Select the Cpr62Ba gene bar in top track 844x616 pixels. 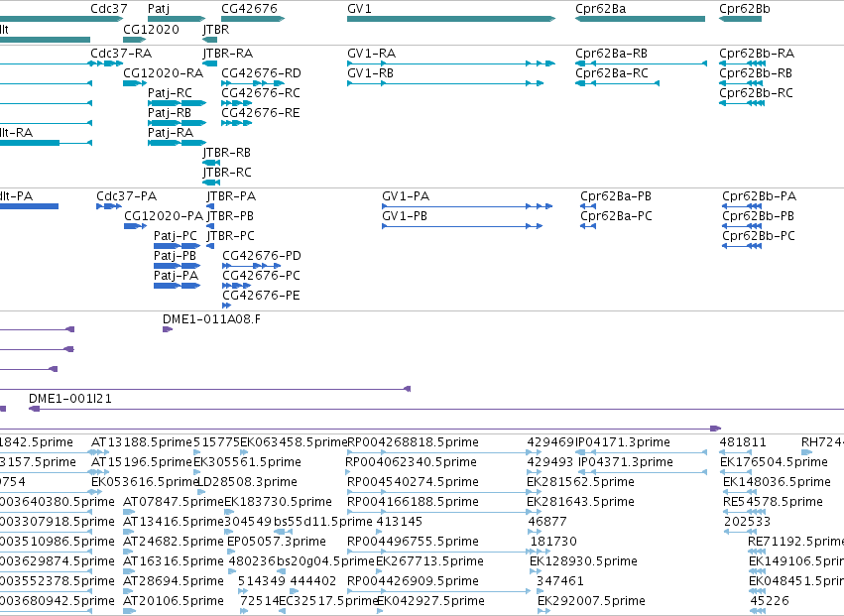point(640,19)
